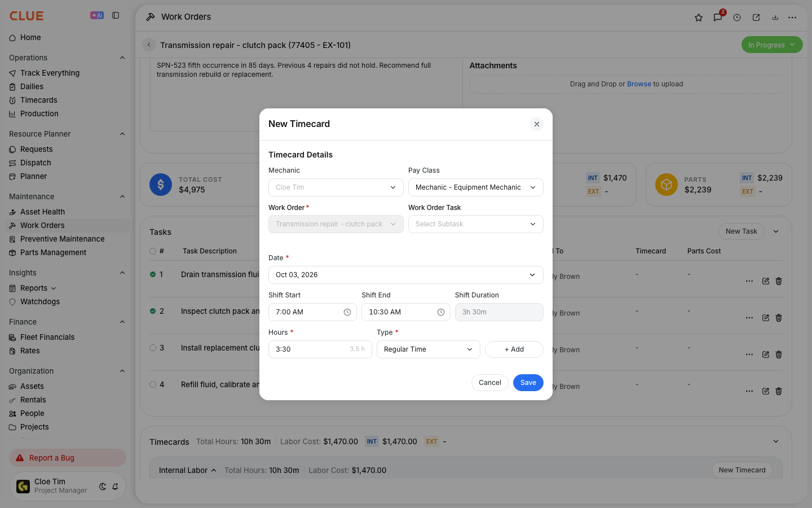
Task: Open Dispatch in the sidebar
Action: tap(68, 163)
